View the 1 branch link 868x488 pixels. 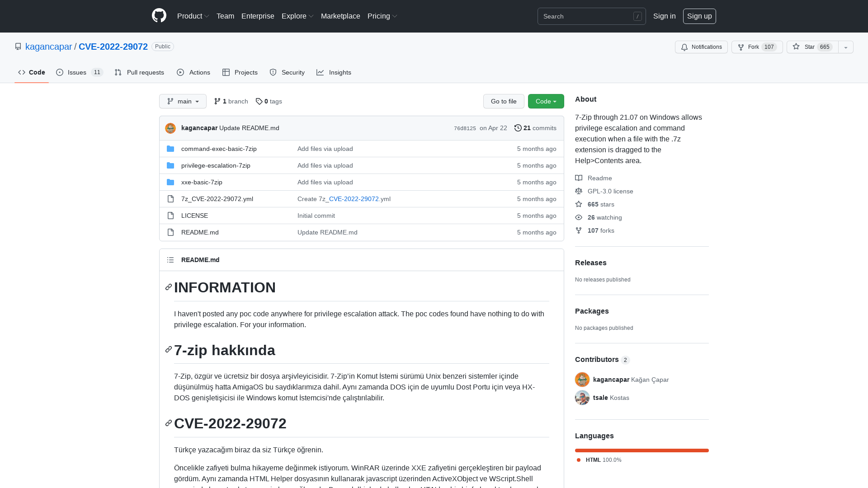(x=231, y=101)
